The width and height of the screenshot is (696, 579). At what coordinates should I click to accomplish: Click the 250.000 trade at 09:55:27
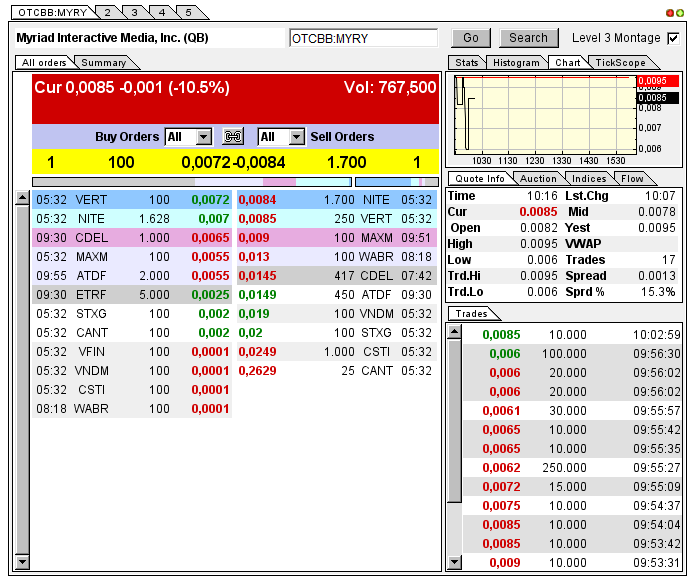[572, 468]
